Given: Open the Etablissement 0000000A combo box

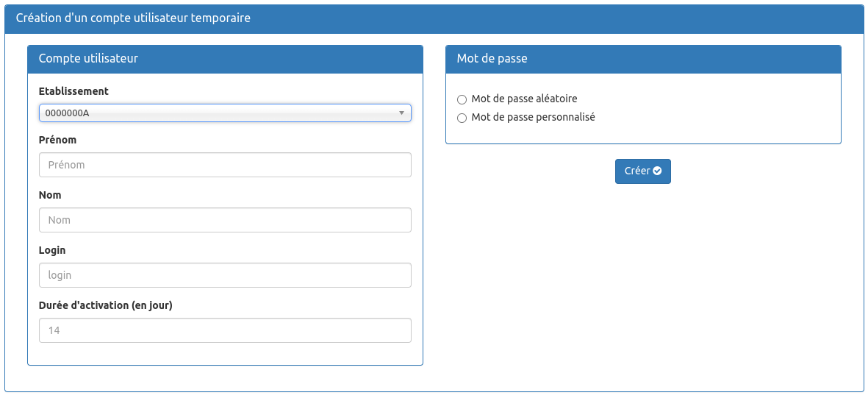Looking at the screenshot, I should tap(225, 113).
